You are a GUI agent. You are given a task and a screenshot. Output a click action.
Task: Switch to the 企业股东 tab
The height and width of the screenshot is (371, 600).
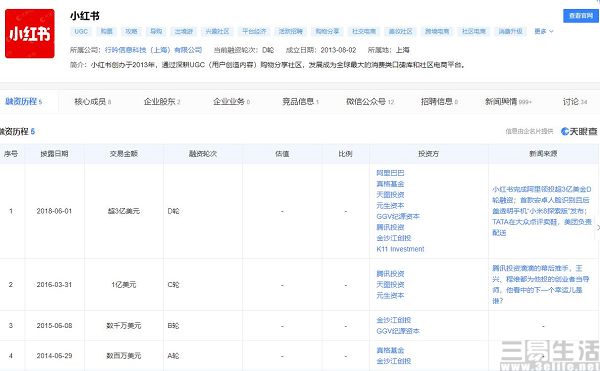tap(162, 101)
